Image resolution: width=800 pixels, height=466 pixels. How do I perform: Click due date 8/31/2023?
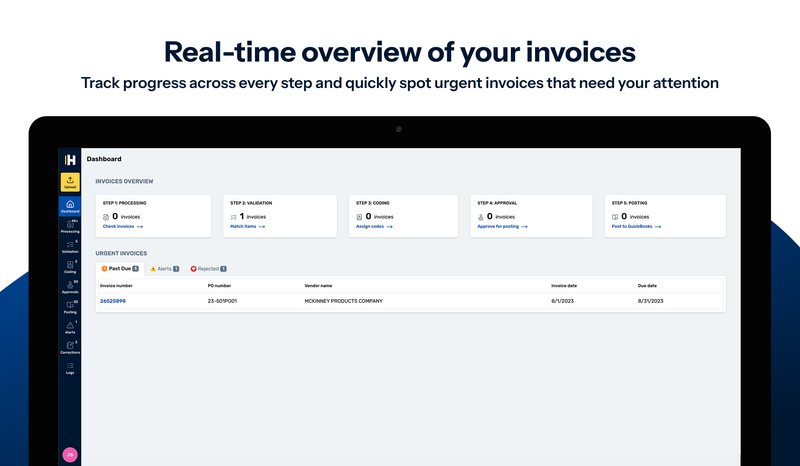click(651, 301)
